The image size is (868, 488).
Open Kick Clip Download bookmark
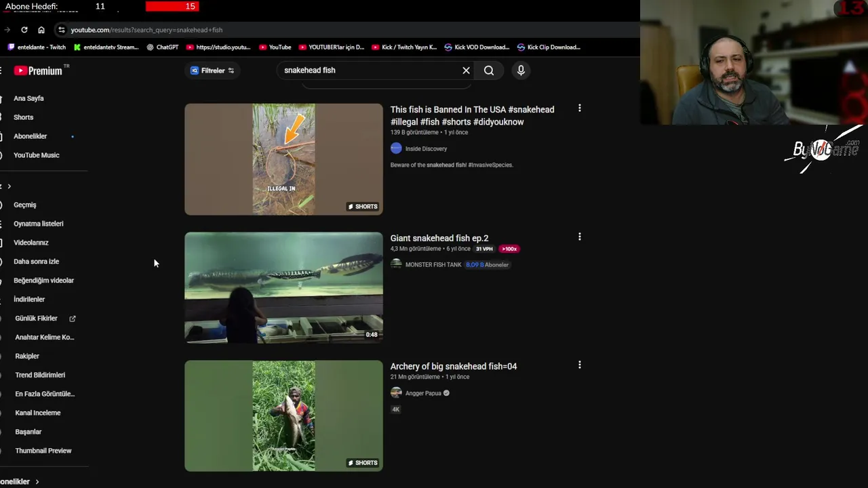(549, 47)
